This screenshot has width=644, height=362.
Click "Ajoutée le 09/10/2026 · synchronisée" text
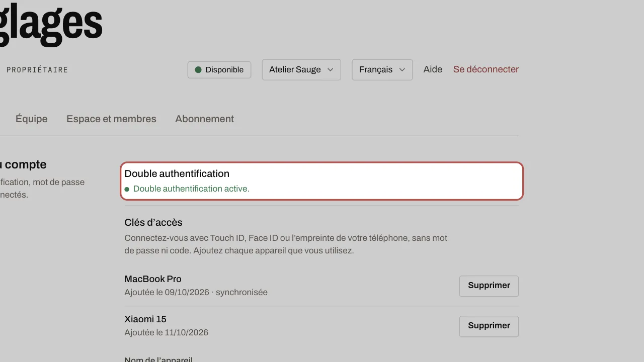[x=196, y=292]
